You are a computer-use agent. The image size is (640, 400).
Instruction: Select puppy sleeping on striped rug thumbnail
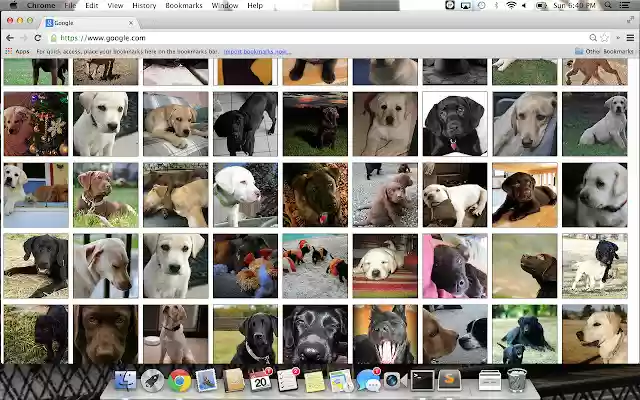(x=385, y=266)
